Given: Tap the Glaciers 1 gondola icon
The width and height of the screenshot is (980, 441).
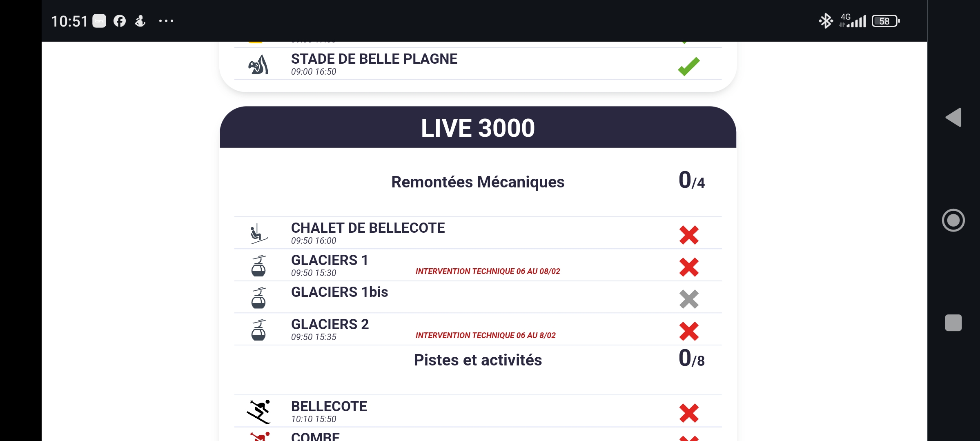Looking at the screenshot, I should point(258,266).
